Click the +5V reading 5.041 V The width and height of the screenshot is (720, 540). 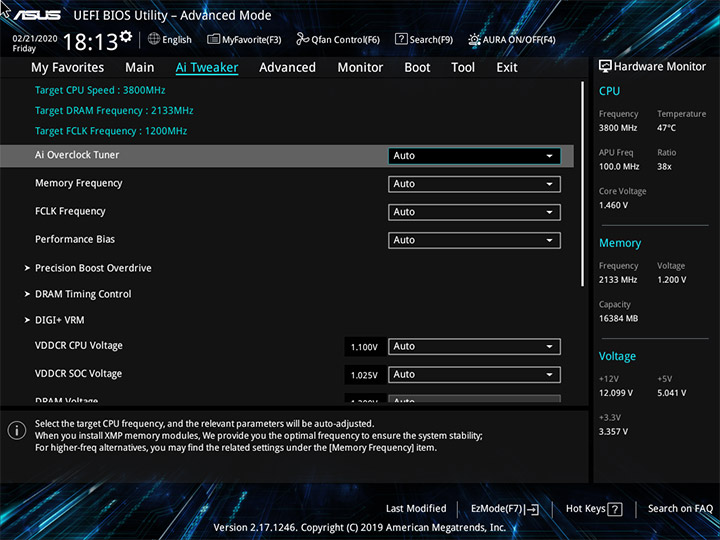[x=672, y=393]
